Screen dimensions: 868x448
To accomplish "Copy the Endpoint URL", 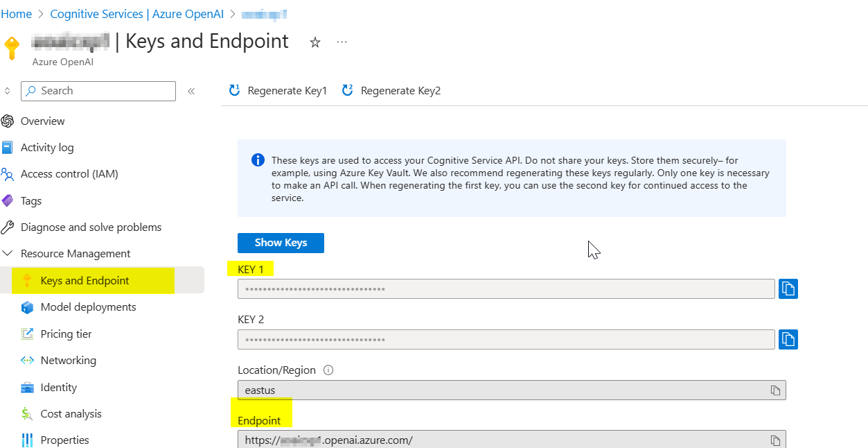I will click(775, 440).
